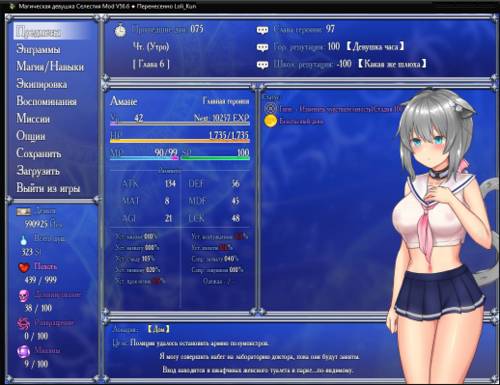Click the swirl stat value 0 / 100

tap(36, 336)
